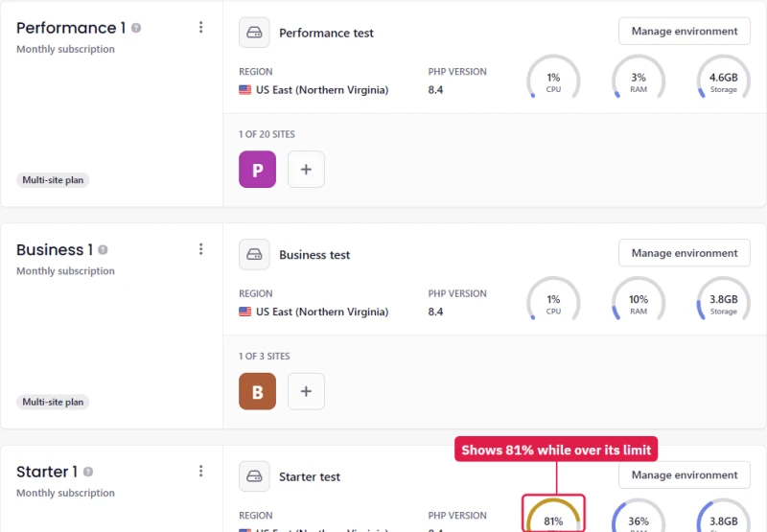767x532 pixels.
Task: Click the Starter test server icon
Action: (x=254, y=476)
